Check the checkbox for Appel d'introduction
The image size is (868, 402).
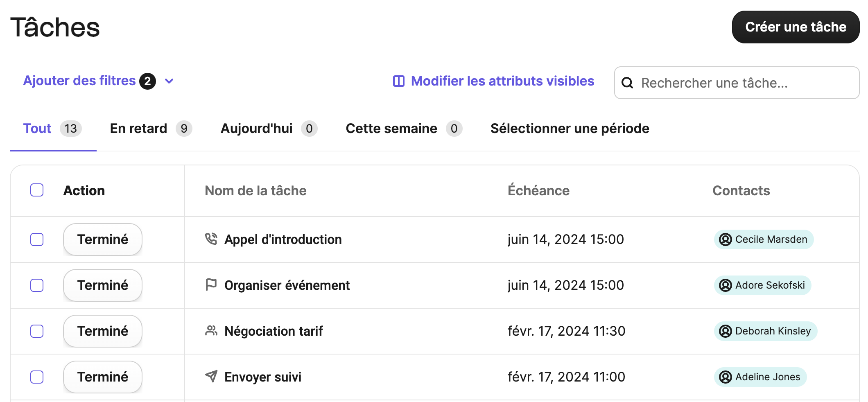(36, 239)
